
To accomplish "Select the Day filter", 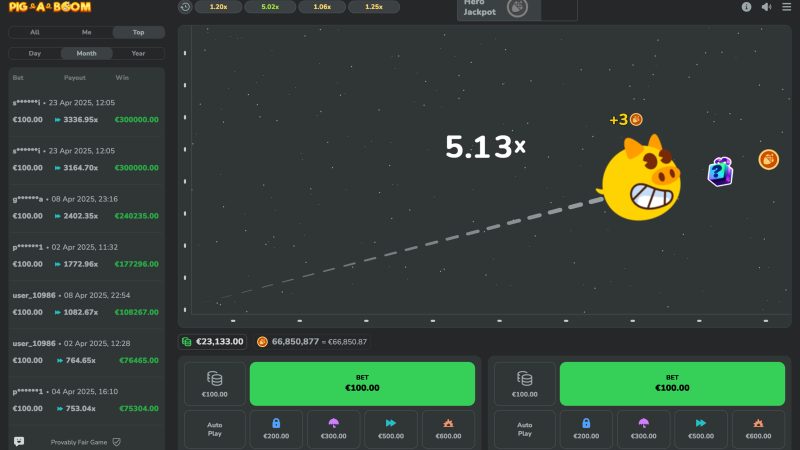I will tap(35, 53).
